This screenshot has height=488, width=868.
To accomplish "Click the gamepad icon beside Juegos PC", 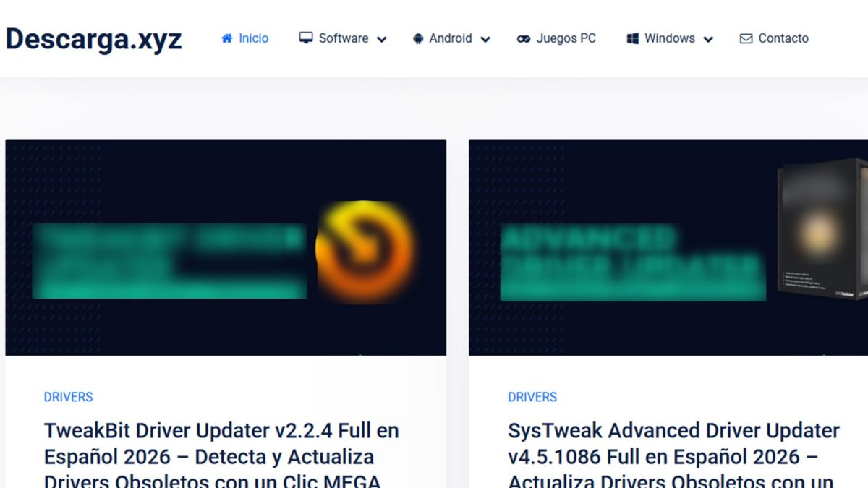I will click(x=524, y=39).
